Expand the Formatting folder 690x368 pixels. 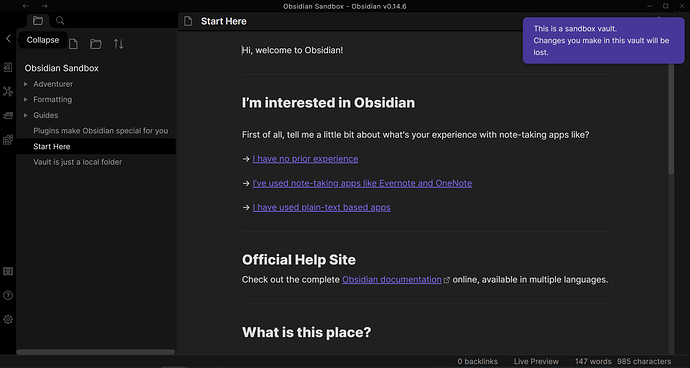point(26,99)
